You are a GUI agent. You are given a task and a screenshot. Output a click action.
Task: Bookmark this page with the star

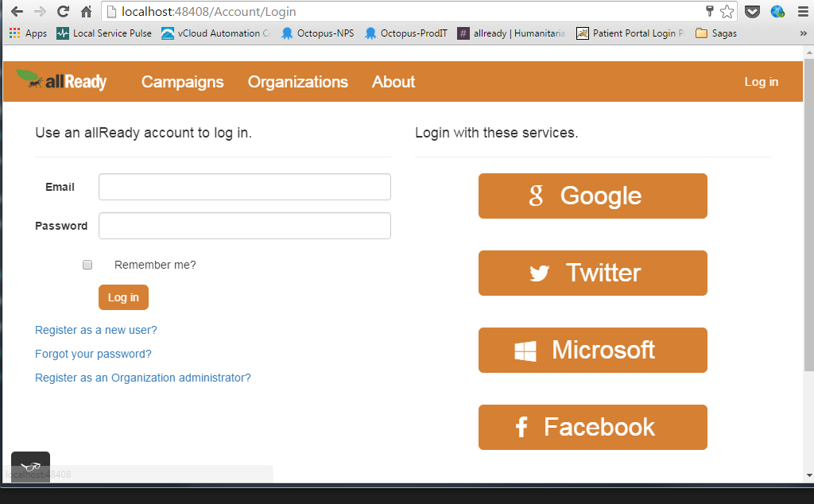(727, 11)
